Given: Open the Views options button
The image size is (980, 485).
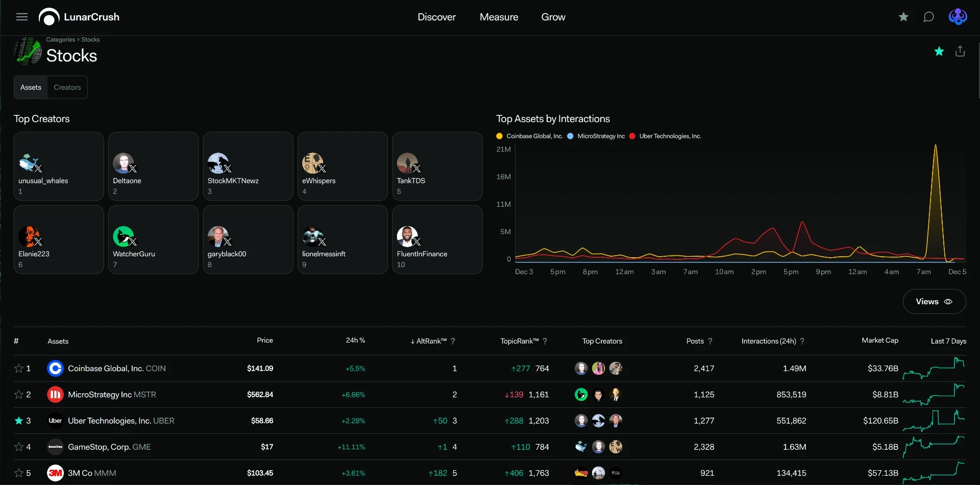Looking at the screenshot, I should point(934,302).
